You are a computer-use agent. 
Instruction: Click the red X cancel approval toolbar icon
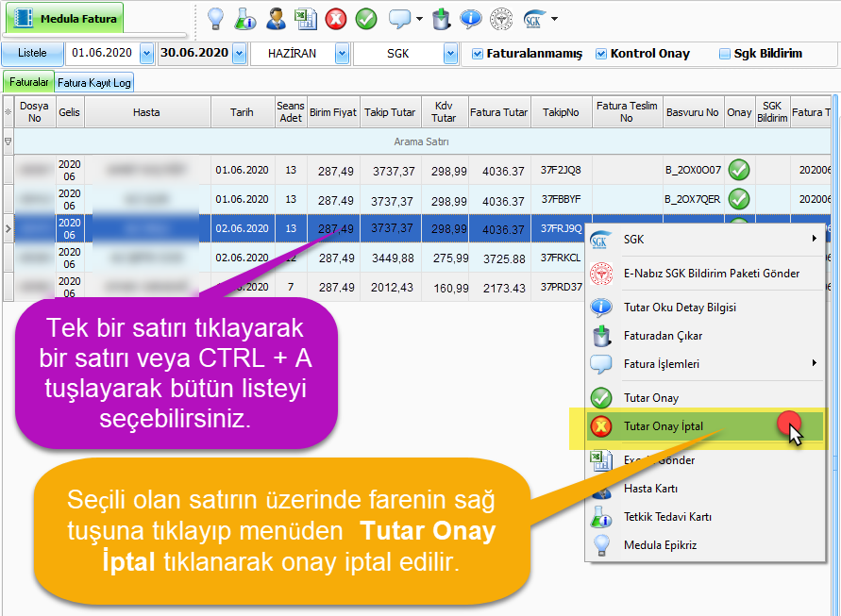tap(336, 19)
